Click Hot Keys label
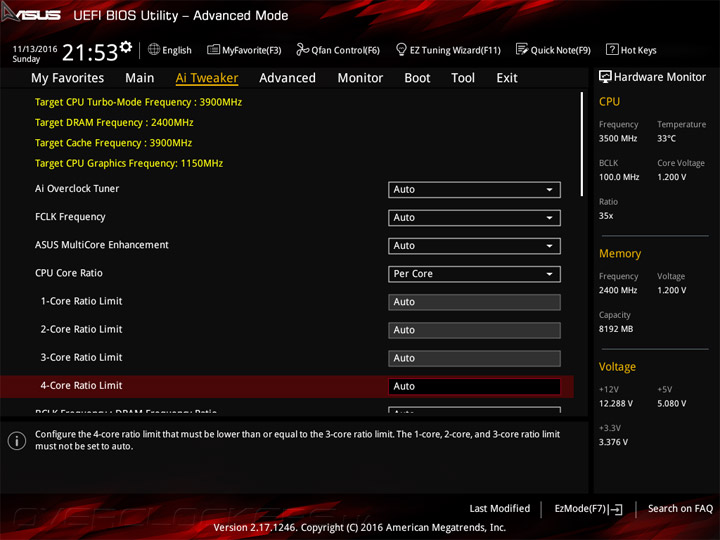The height and width of the screenshot is (540, 720). [638, 50]
